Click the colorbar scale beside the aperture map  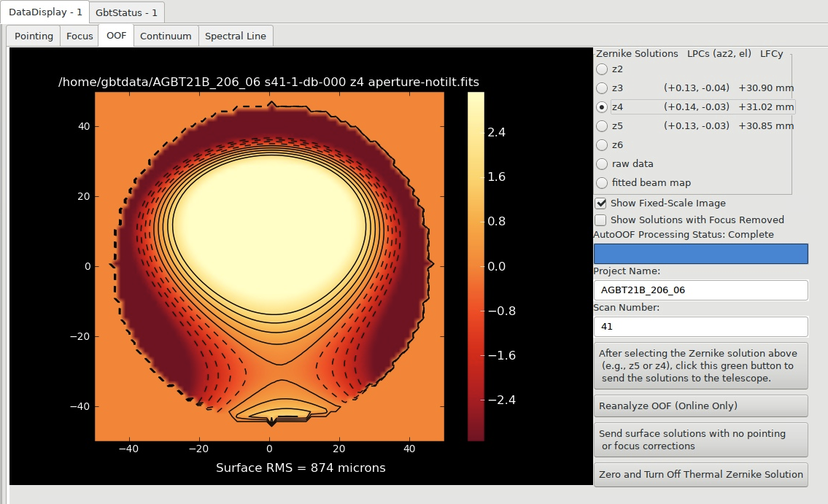click(x=476, y=266)
